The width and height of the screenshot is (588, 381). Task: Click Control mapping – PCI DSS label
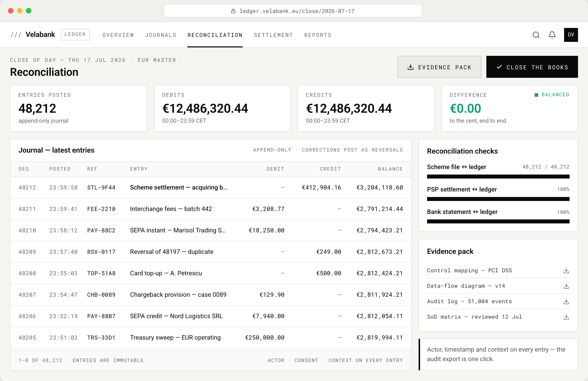[x=469, y=271]
